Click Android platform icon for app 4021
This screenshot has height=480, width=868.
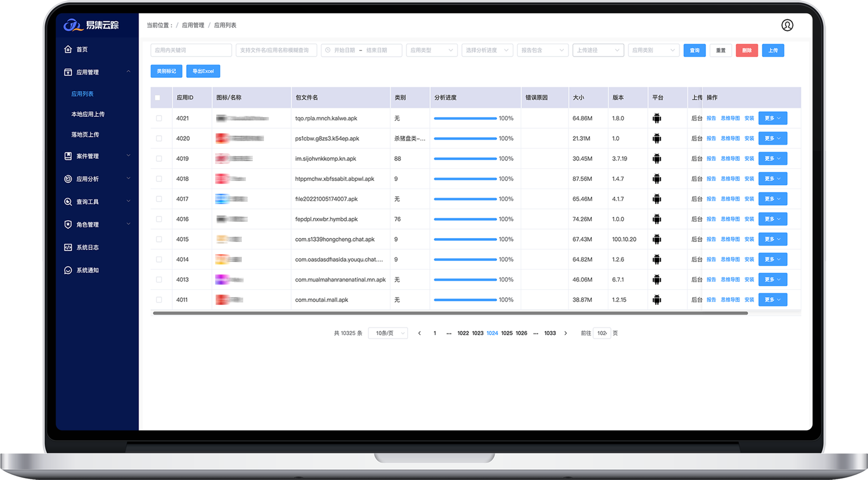pyautogui.click(x=656, y=118)
